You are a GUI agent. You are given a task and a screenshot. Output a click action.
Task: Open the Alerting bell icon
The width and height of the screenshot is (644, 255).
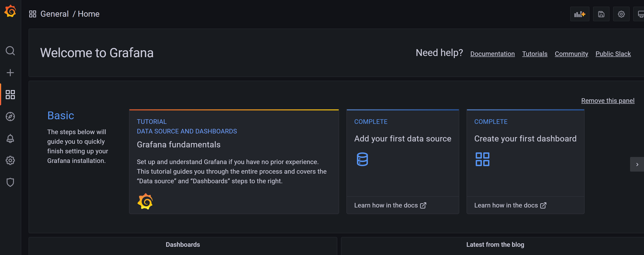pyautogui.click(x=10, y=138)
